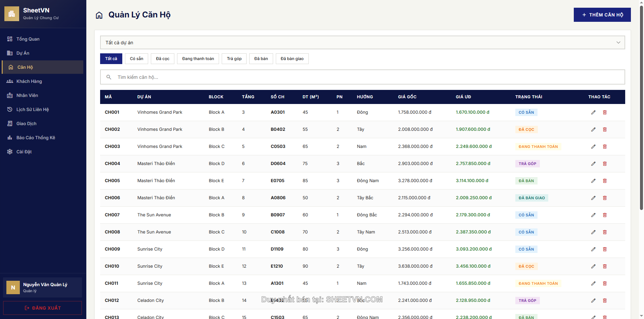Open Giao Dịch in the sidebar

point(26,123)
